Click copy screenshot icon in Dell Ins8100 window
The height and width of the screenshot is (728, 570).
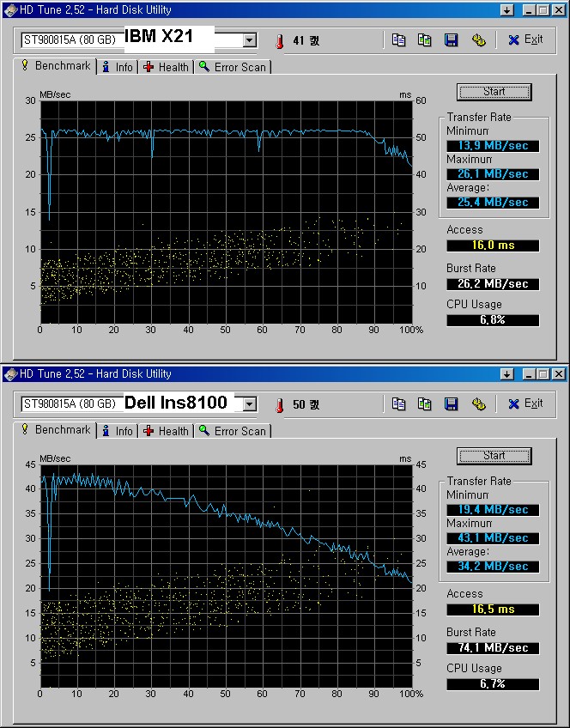424,403
